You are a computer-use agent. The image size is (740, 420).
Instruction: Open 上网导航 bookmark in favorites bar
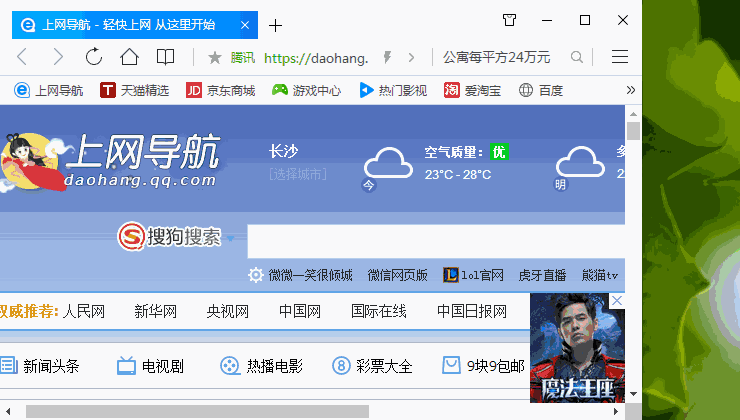[48, 90]
